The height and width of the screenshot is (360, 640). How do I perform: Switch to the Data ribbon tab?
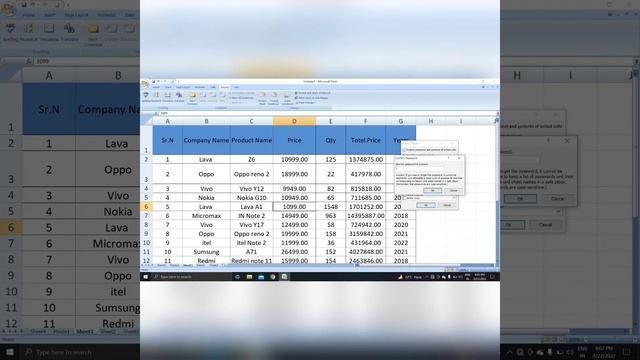coord(213,87)
